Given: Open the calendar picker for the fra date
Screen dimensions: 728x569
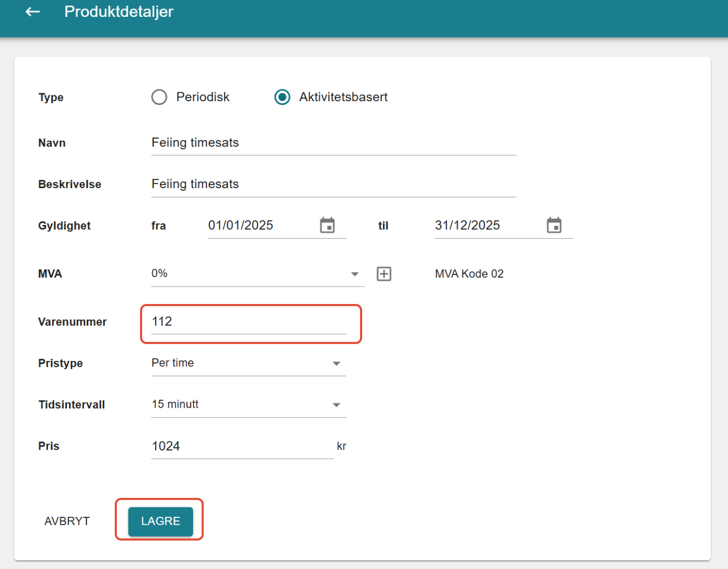Looking at the screenshot, I should [327, 225].
